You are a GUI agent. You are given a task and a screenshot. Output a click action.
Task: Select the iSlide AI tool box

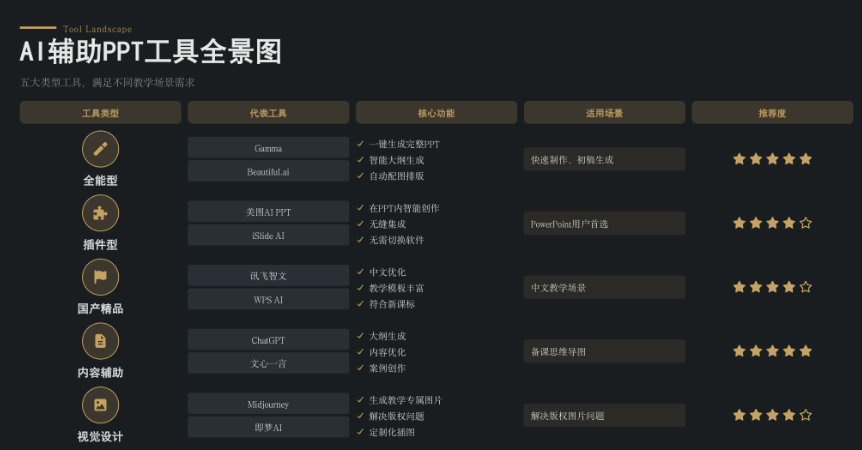point(268,236)
